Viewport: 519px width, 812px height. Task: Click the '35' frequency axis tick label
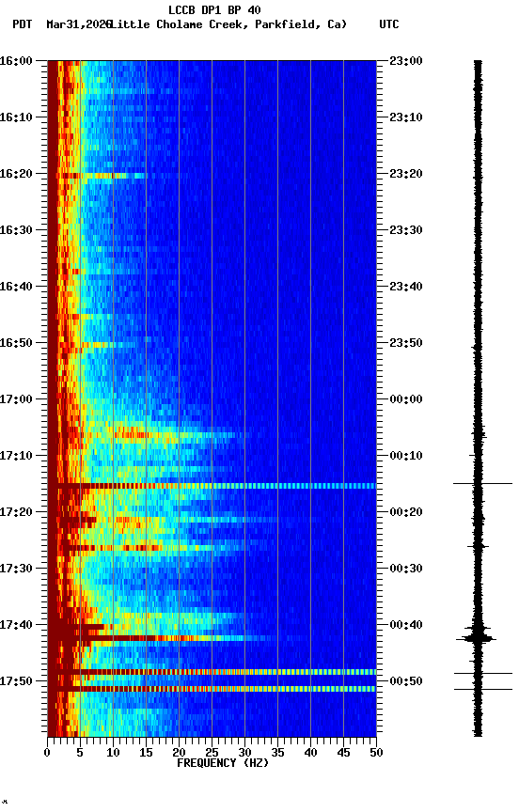(277, 753)
